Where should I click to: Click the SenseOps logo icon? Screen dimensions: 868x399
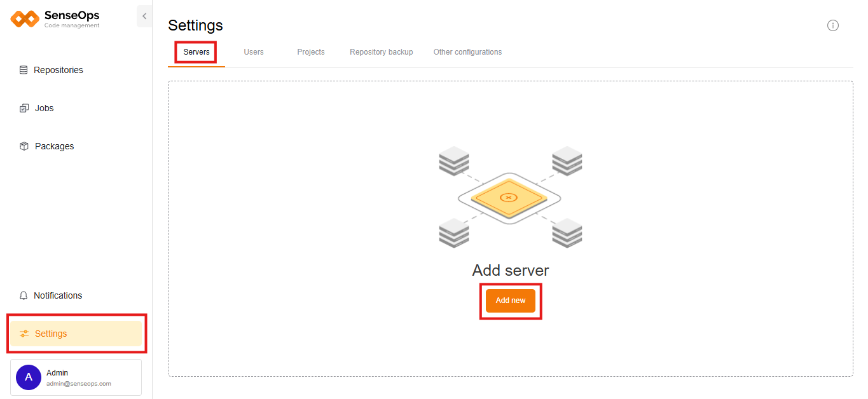(x=23, y=18)
